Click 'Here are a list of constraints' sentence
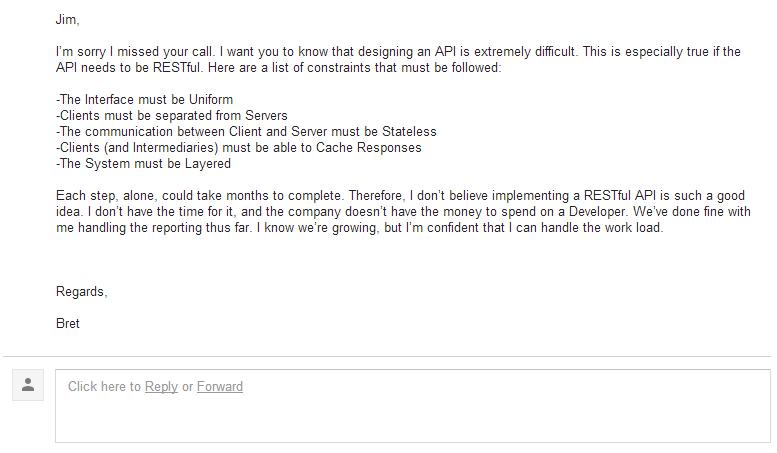The image size is (777, 453). 355,67
